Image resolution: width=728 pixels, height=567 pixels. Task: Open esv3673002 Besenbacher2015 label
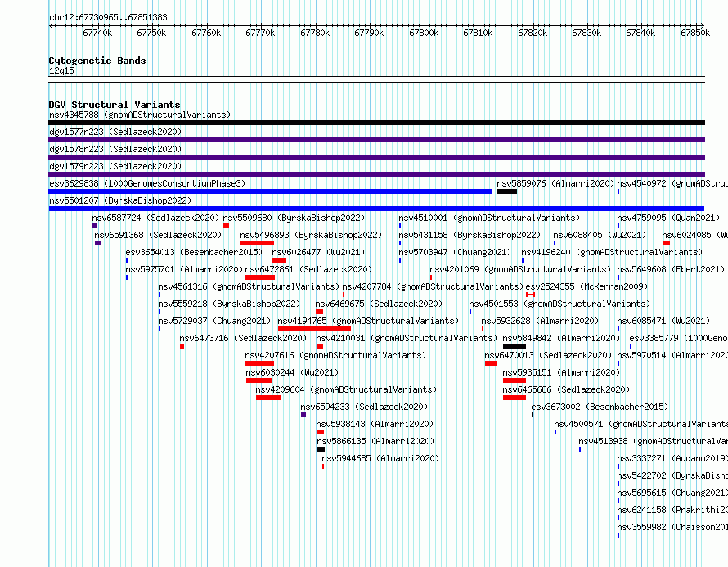click(x=600, y=407)
